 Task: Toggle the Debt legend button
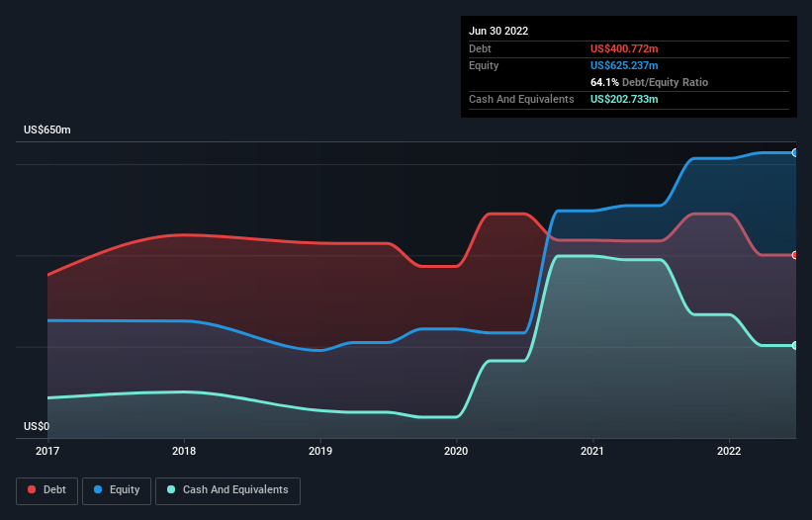tap(47, 490)
